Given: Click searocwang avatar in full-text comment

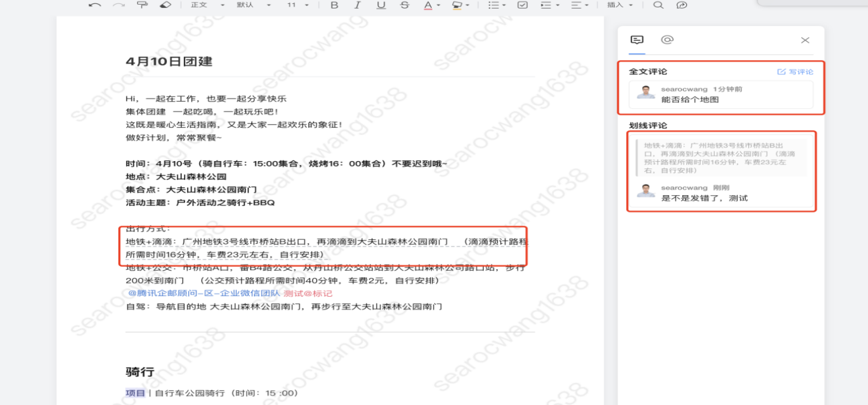Looking at the screenshot, I should 645,92.
